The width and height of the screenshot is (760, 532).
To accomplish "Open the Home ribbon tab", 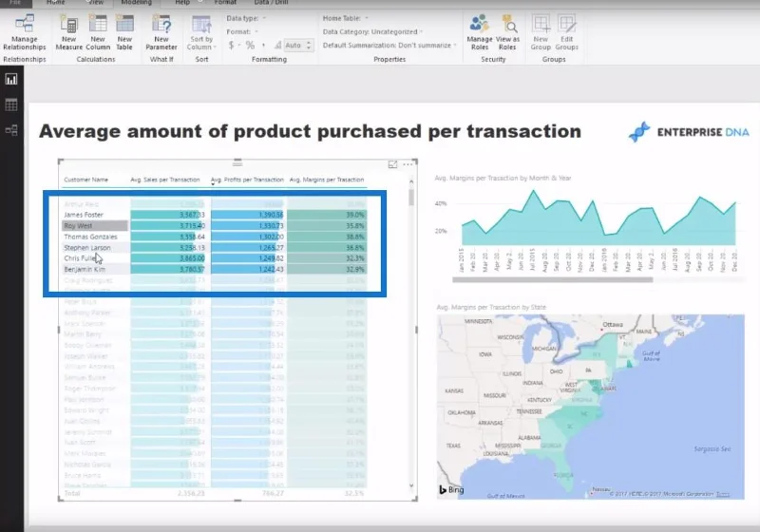I will point(56,3).
